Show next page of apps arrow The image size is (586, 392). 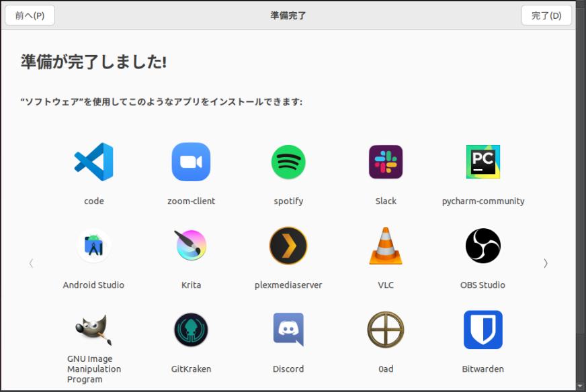(x=546, y=263)
